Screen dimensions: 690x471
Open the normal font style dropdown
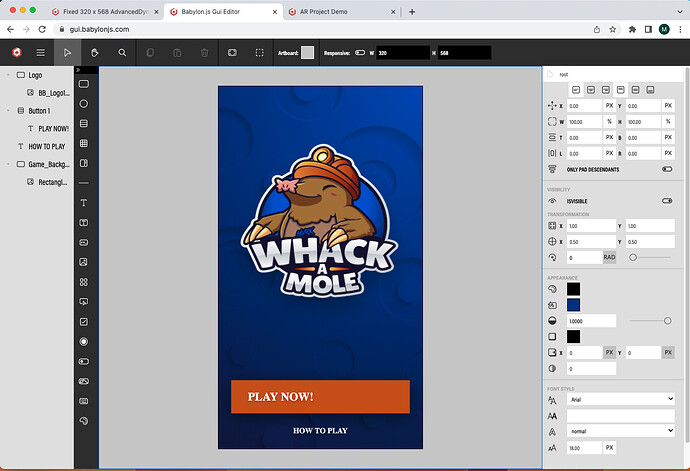click(x=620, y=431)
